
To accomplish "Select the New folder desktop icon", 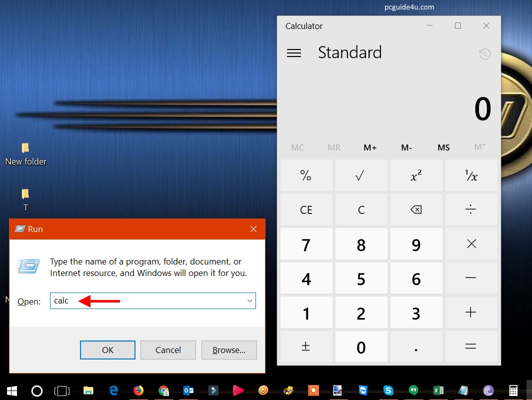I will 25,154.
